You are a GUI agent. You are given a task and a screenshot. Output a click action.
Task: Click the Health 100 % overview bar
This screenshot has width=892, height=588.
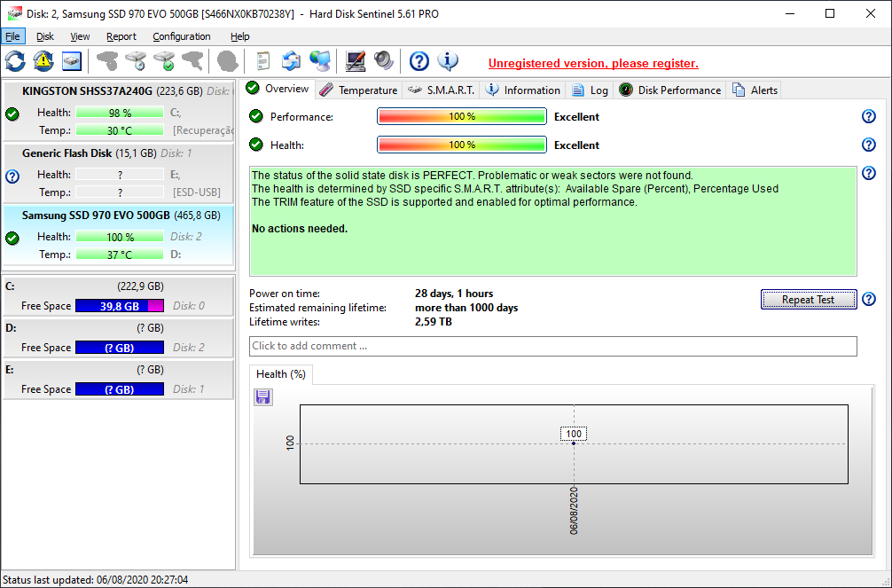point(462,145)
